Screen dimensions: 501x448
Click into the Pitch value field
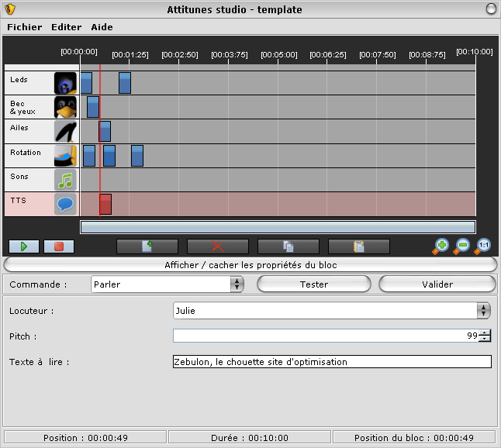click(326, 336)
